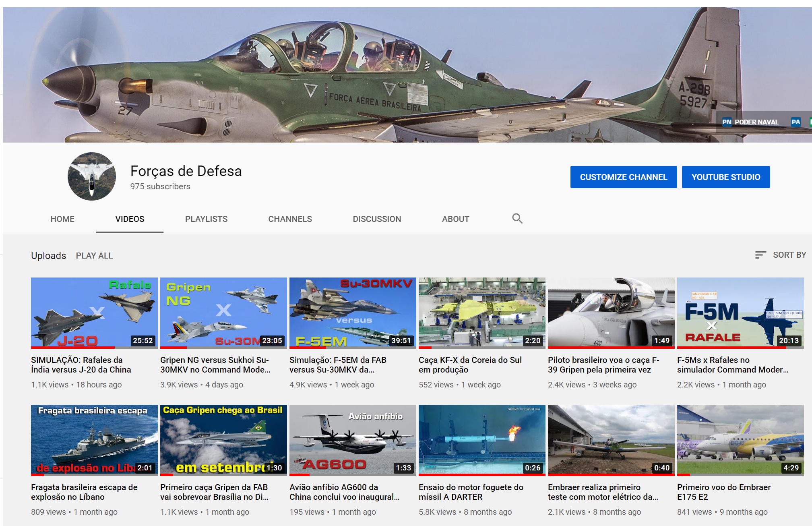Click '841 views • 9 months ago' text

tap(722, 512)
